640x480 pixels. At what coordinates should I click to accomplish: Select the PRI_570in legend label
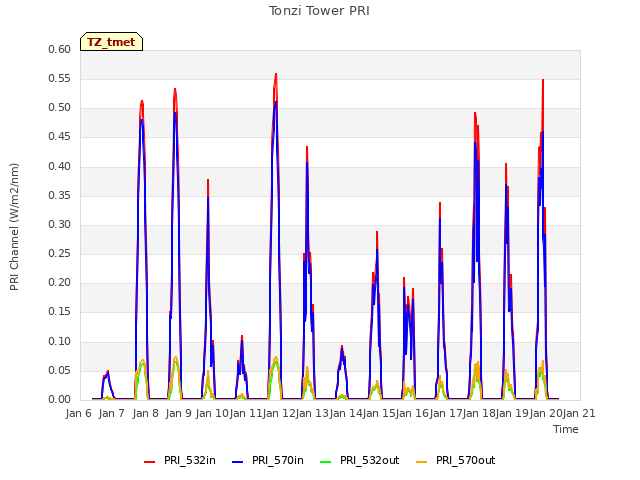278,460
